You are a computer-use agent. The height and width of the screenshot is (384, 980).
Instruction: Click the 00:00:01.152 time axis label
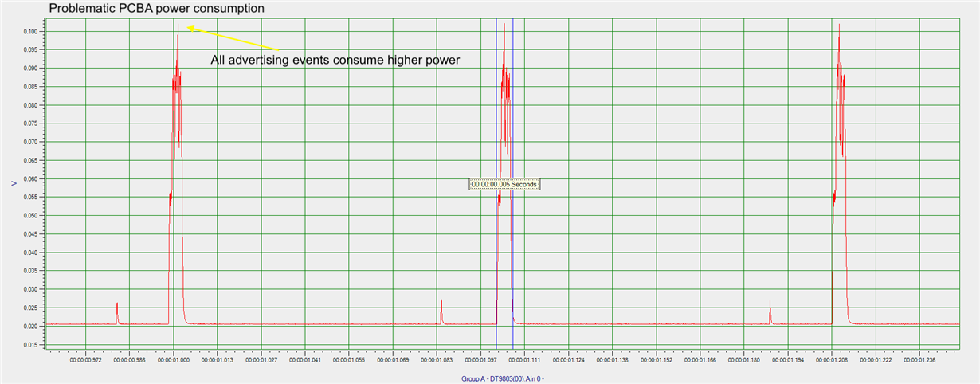656,360
